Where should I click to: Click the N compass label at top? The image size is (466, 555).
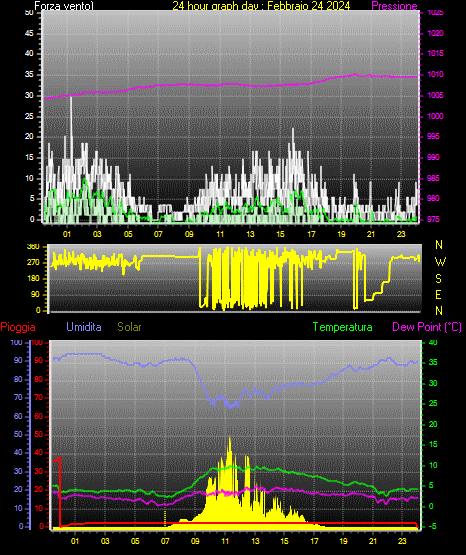coord(439,245)
